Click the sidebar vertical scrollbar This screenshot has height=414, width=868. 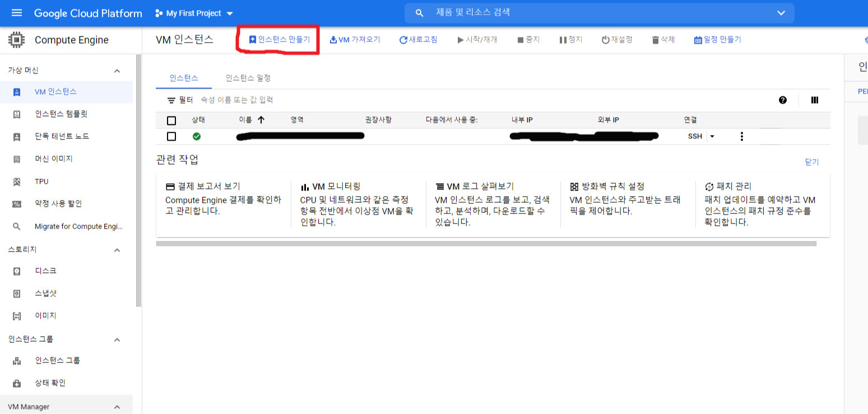139,181
